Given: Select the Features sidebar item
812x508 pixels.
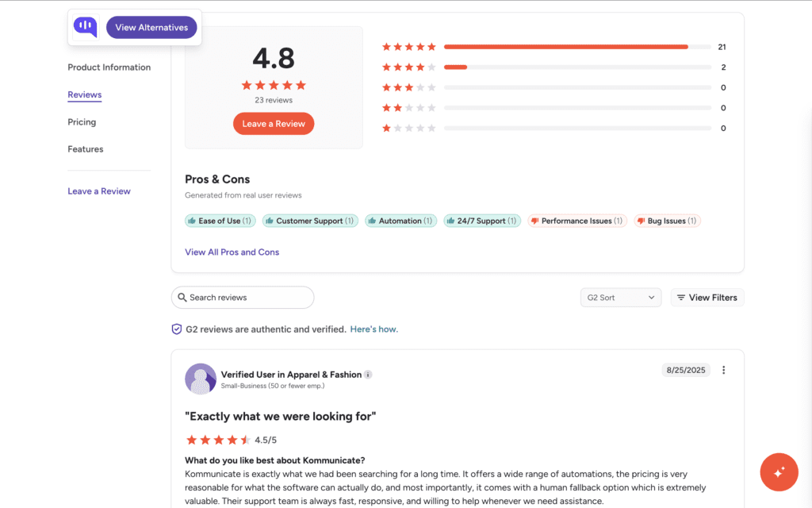Looking at the screenshot, I should [x=85, y=148].
